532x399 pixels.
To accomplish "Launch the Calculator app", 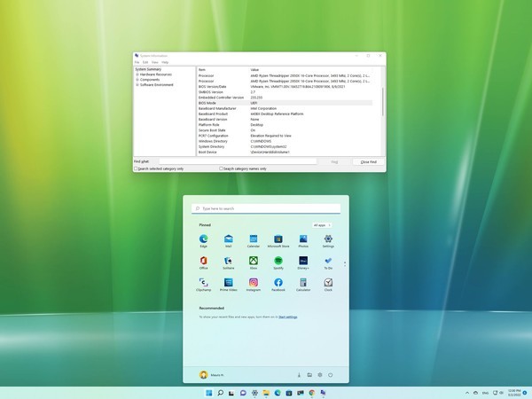I will point(303,284).
